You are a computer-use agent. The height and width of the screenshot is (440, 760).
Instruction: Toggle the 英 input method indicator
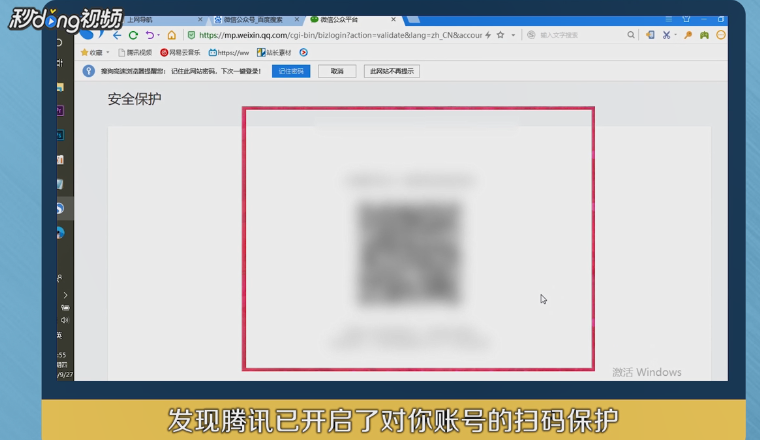click(x=60, y=335)
